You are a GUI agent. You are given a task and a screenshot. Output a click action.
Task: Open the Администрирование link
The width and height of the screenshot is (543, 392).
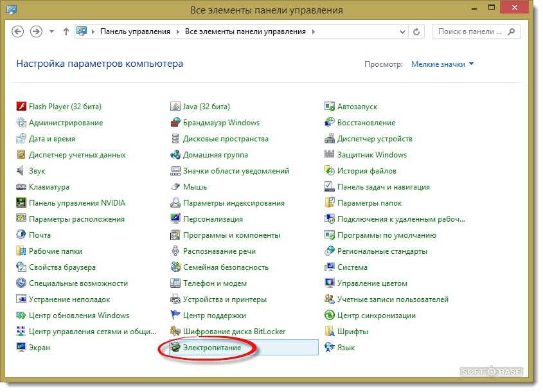tap(66, 123)
